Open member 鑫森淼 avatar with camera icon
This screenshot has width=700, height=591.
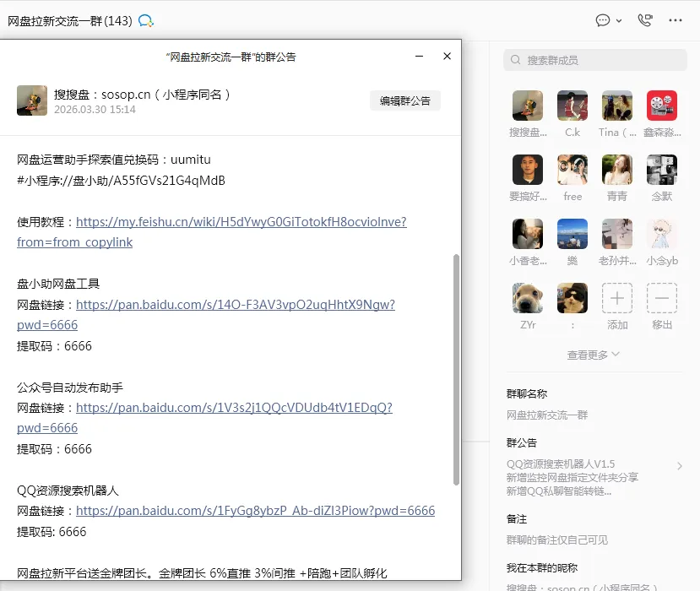[662, 106]
